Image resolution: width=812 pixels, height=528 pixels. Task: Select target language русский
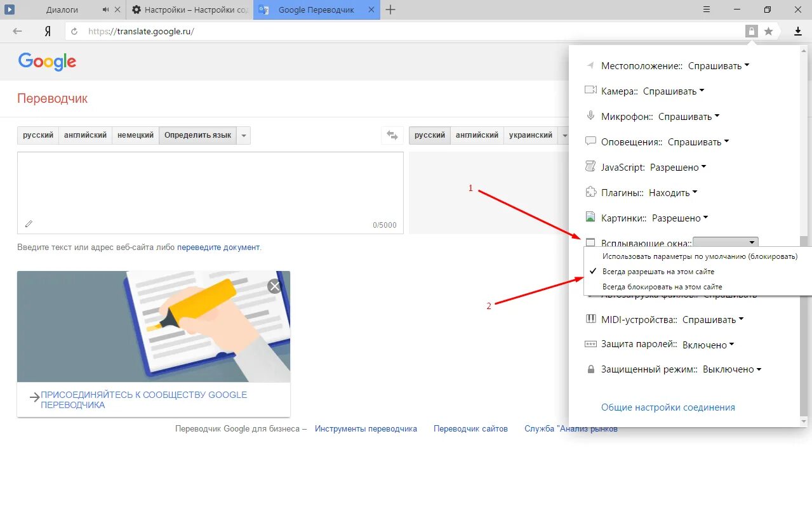pos(430,135)
